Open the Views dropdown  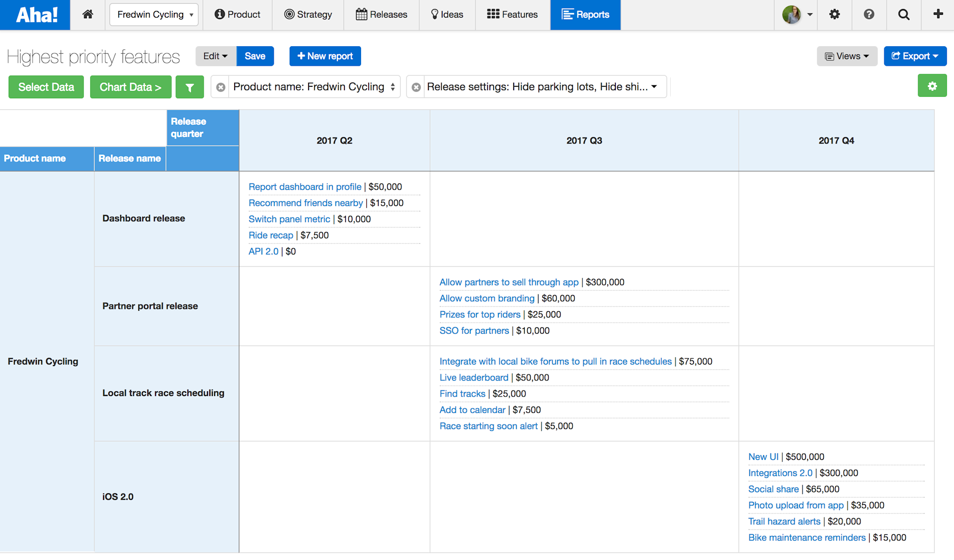[847, 56]
